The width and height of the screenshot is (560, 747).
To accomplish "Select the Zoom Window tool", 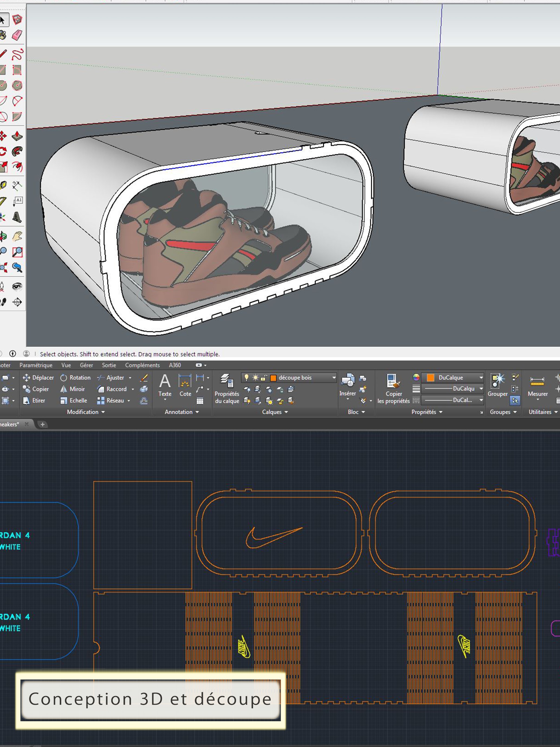I will tap(17, 252).
